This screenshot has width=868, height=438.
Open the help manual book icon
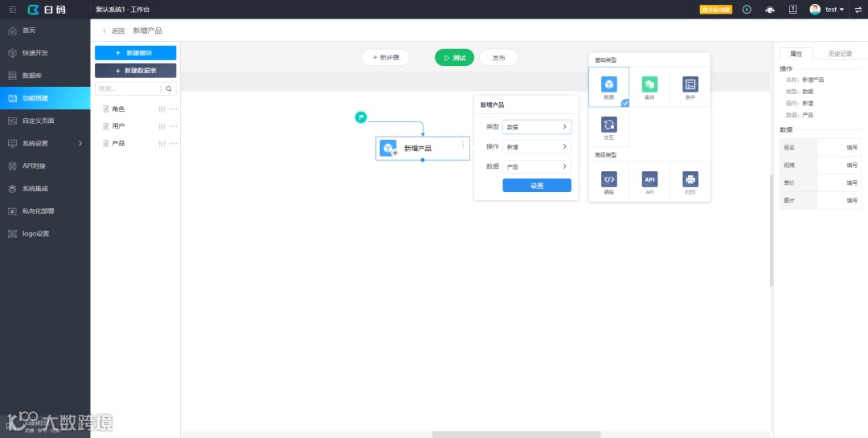(x=792, y=10)
